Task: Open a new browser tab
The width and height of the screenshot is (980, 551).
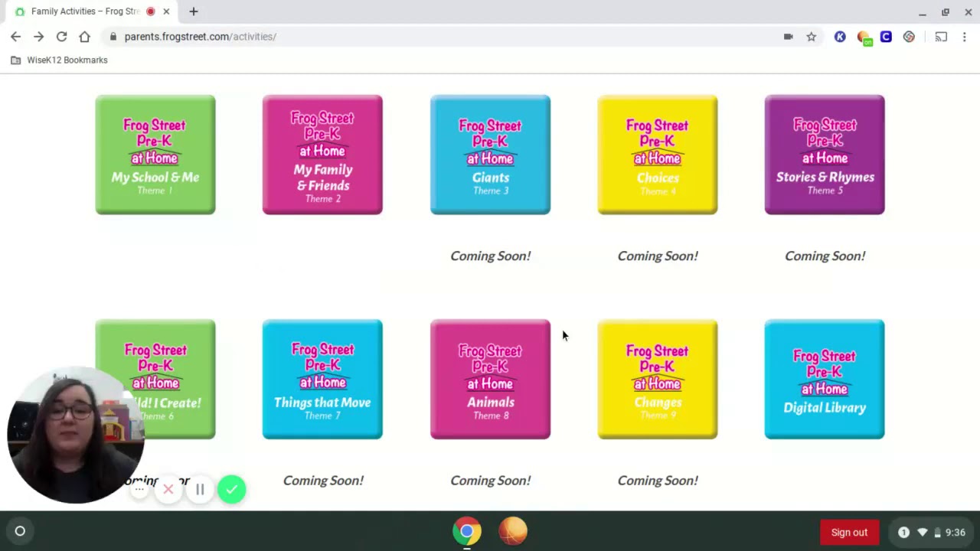Action: pos(194,11)
